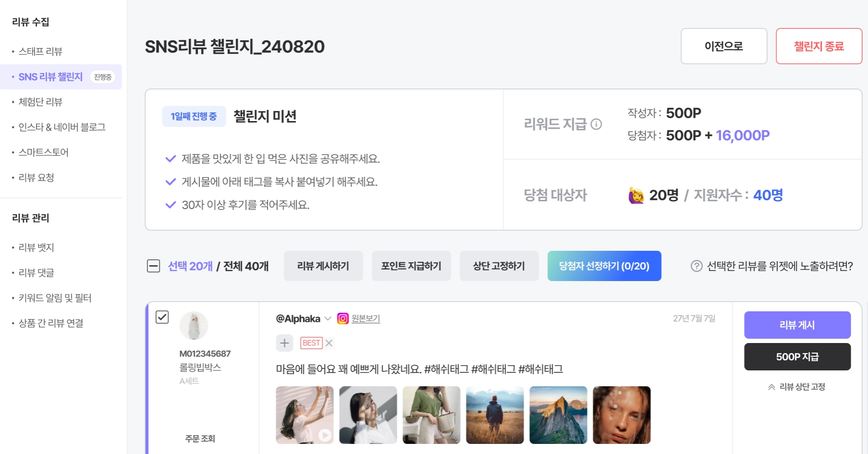Select SNS 리뷰 챌린지 menu item

(61, 77)
